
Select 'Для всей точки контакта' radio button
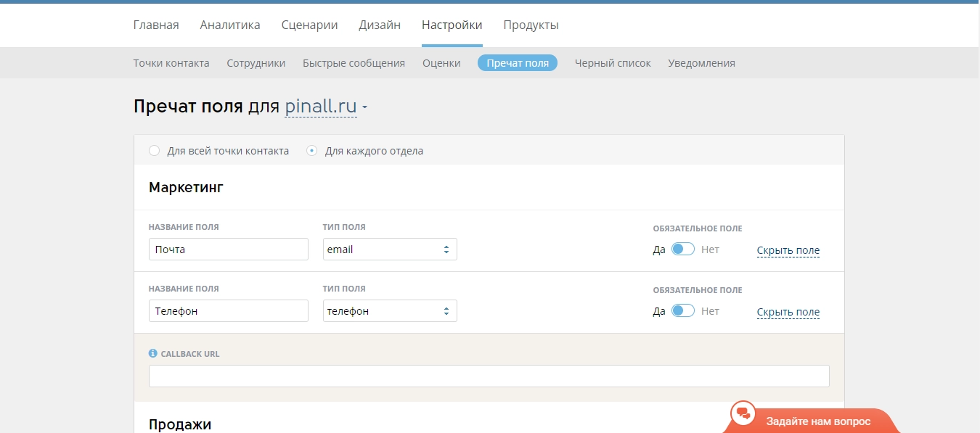[154, 151]
